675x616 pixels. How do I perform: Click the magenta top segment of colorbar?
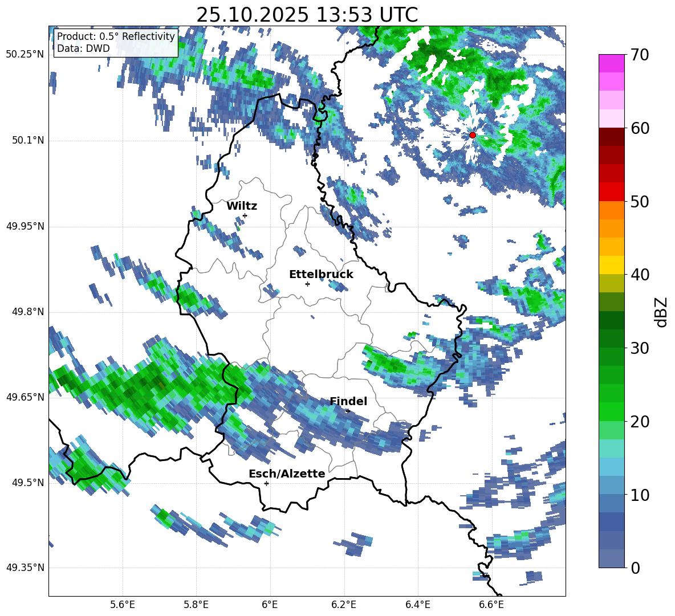pyautogui.click(x=611, y=63)
